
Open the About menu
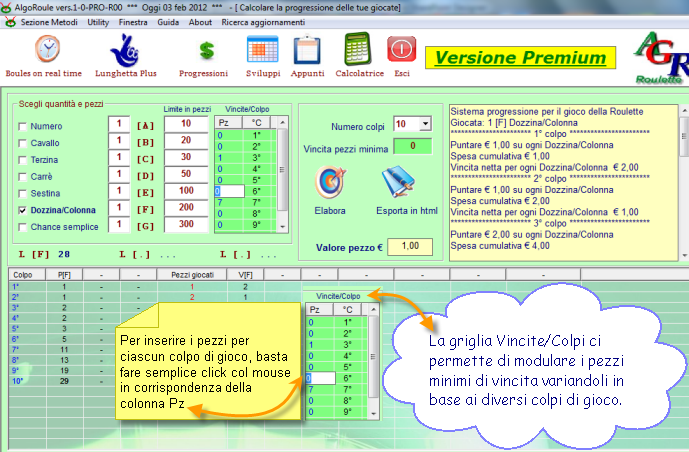point(200,22)
